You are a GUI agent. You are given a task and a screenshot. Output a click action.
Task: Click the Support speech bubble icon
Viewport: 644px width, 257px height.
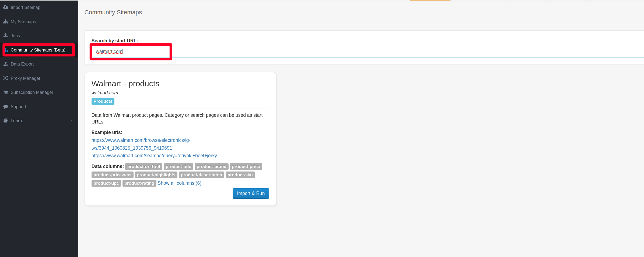(x=6, y=107)
